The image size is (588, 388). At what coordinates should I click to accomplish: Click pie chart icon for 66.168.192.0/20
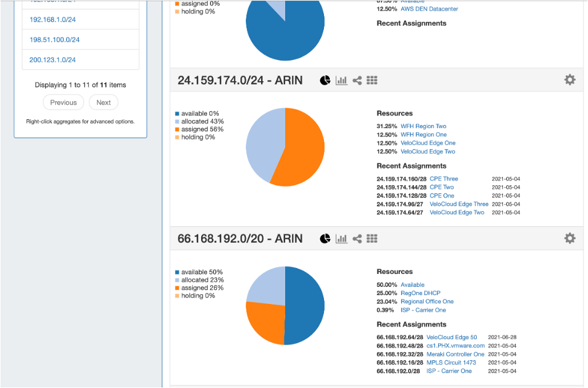pyautogui.click(x=325, y=239)
